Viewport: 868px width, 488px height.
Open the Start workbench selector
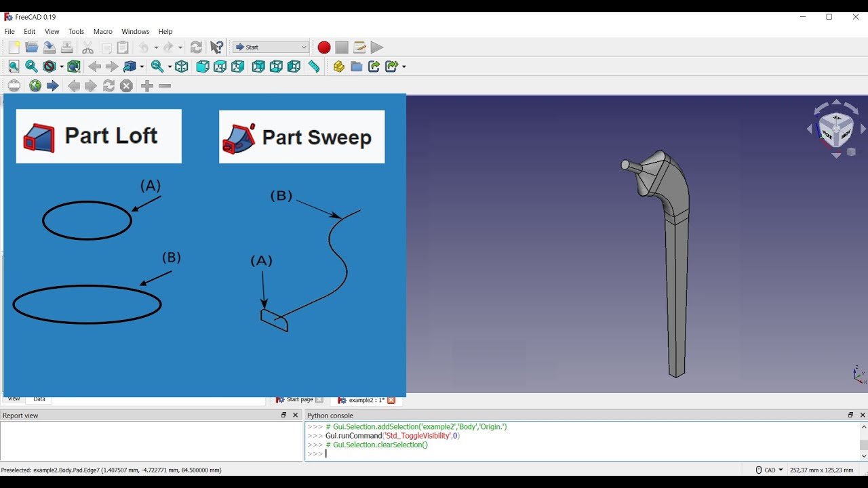(x=271, y=47)
